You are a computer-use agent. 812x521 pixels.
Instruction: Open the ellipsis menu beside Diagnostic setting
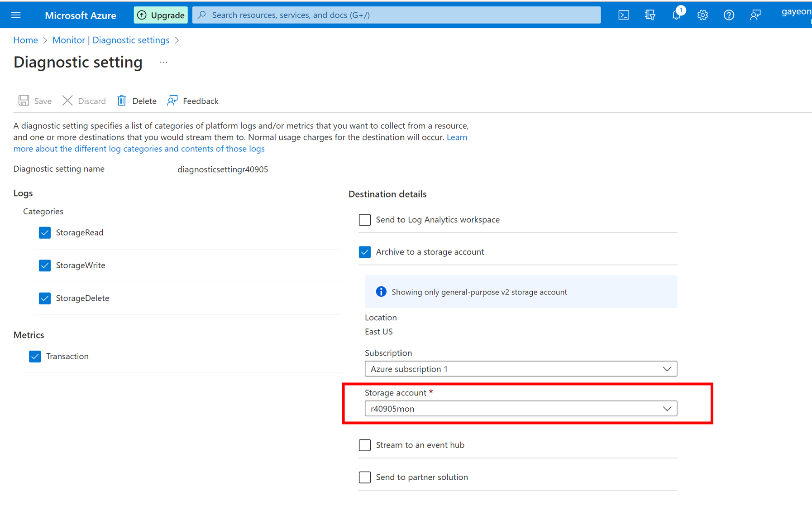[164, 62]
